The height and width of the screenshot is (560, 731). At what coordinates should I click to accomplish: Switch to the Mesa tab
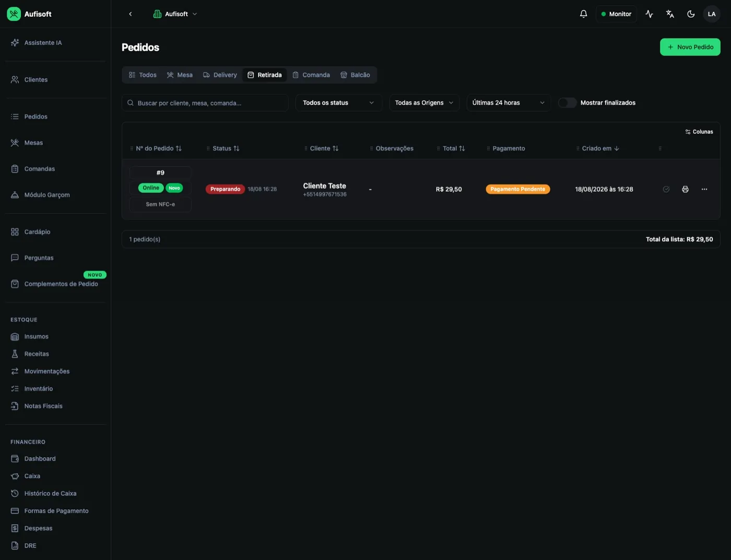(x=180, y=75)
